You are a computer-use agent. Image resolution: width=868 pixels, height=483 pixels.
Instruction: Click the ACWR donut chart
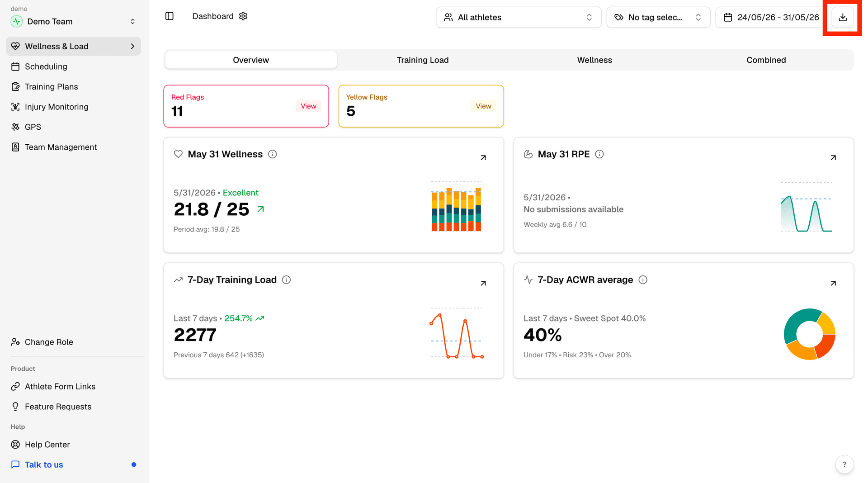[x=810, y=334]
